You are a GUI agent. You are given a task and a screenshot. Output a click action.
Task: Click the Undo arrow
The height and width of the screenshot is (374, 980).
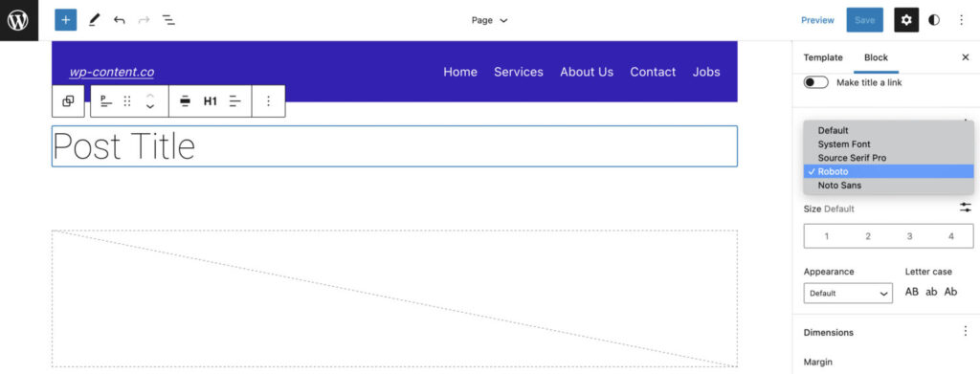click(x=120, y=20)
